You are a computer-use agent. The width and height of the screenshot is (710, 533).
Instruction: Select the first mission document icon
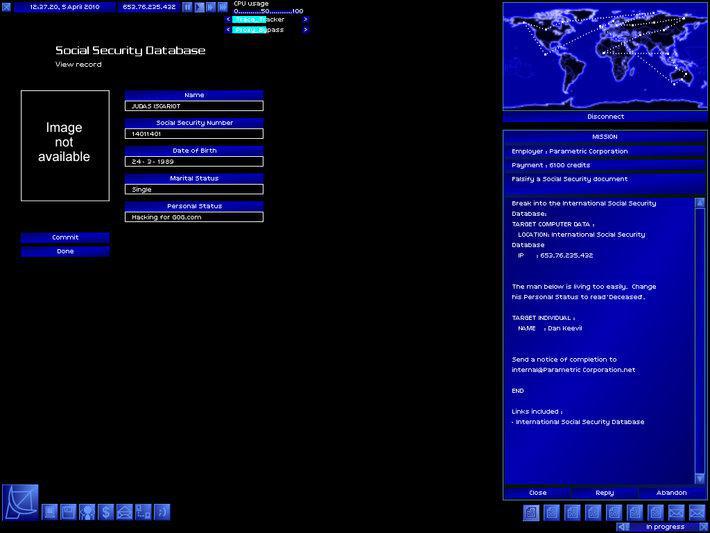[x=531, y=512]
